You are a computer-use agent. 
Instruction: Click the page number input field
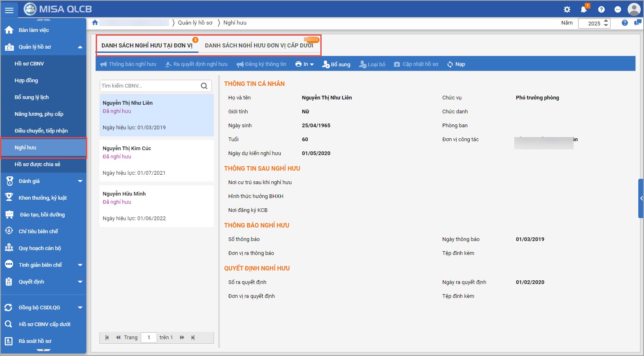(x=149, y=338)
